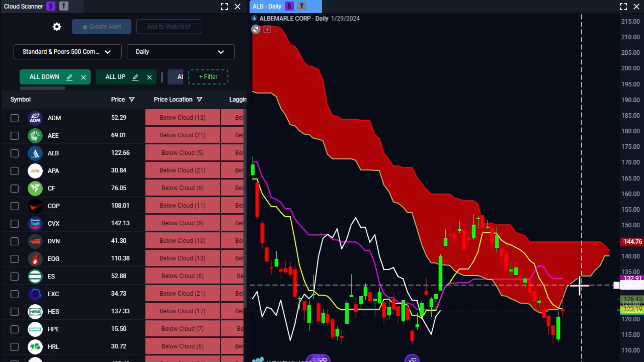644x362 pixels.
Task: Check the AEE row checkbox
Action: click(14, 135)
